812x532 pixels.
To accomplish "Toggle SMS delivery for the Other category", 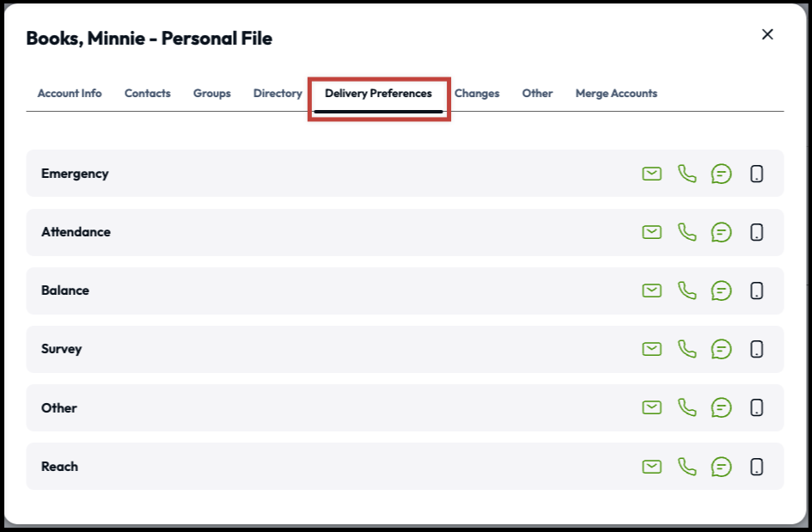I will [722, 407].
